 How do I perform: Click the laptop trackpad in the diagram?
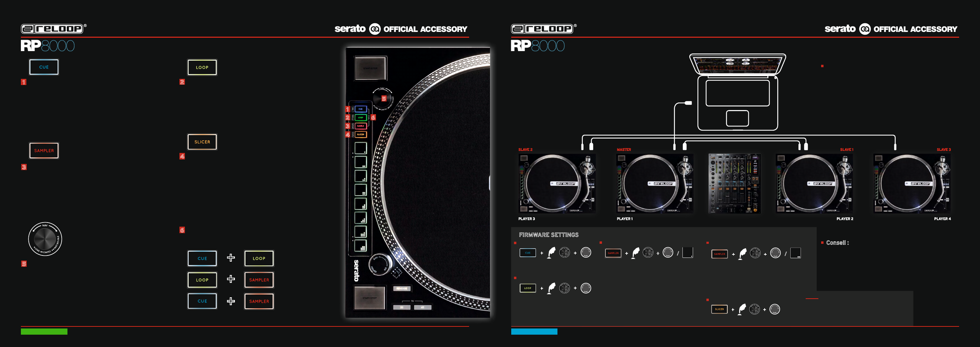click(x=737, y=118)
